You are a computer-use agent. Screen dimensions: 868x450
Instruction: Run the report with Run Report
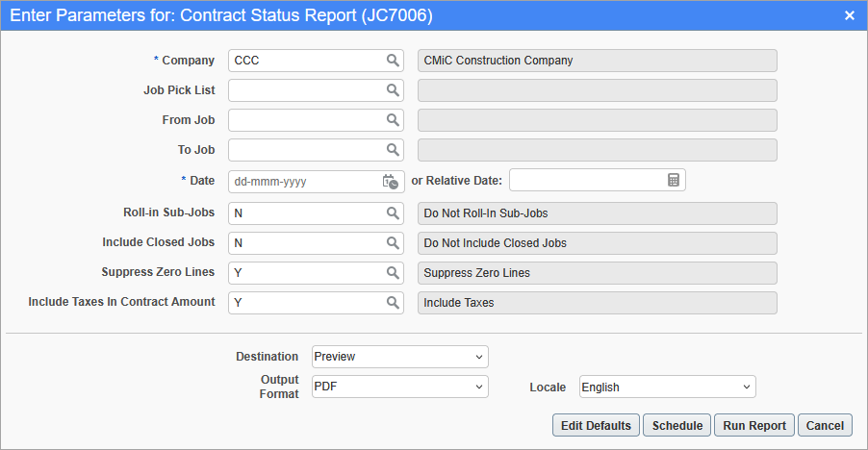click(x=754, y=425)
